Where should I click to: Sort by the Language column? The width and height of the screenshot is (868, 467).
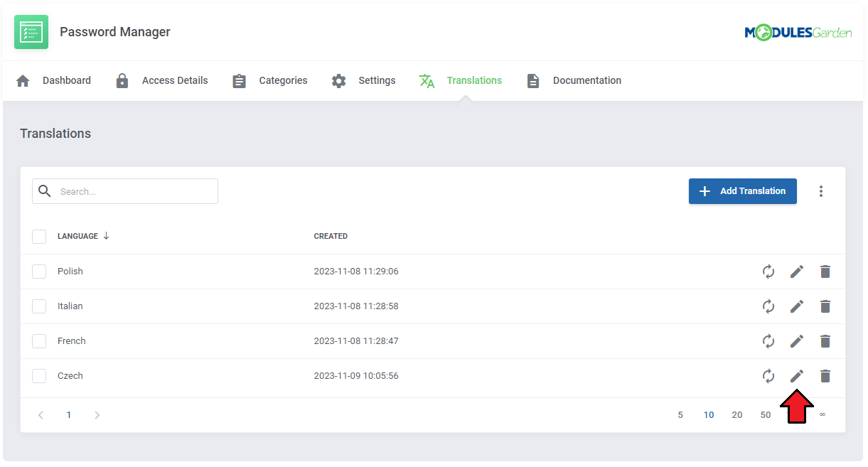83,236
